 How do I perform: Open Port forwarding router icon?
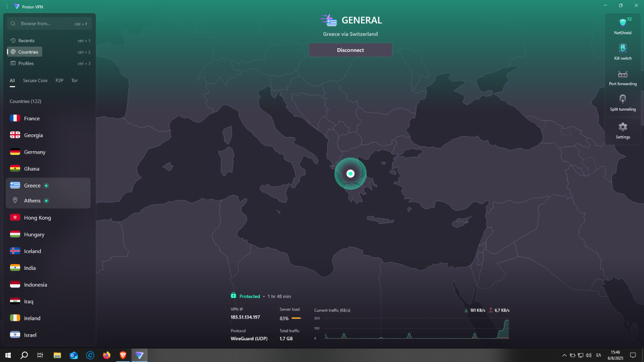point(623,74)
